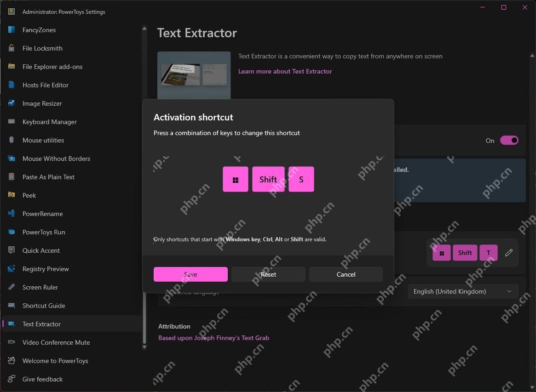Viewport: 536px width, 392px height.
Task: Click the Quick Accent icon
Action: point(12,250)
